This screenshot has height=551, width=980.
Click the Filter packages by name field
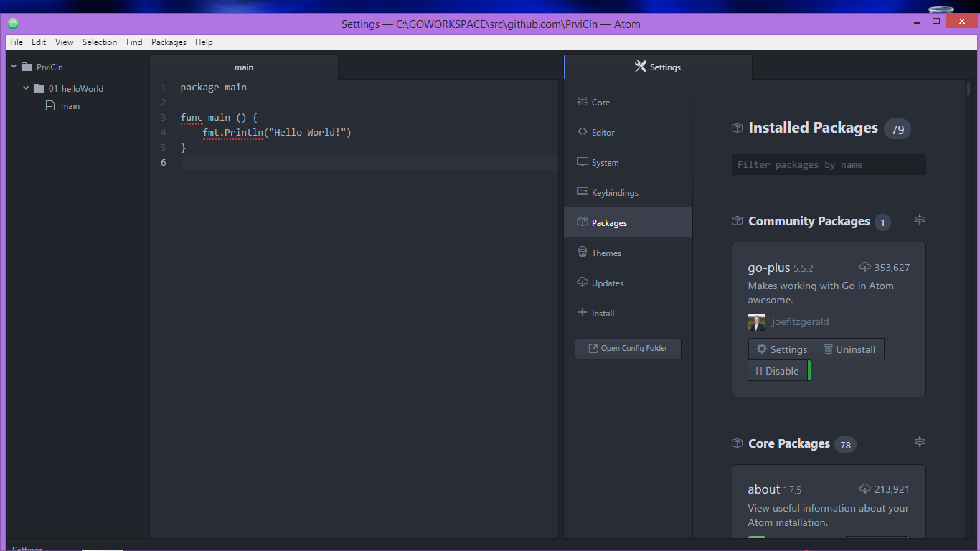pyautogui.click(x=829, y=165)
